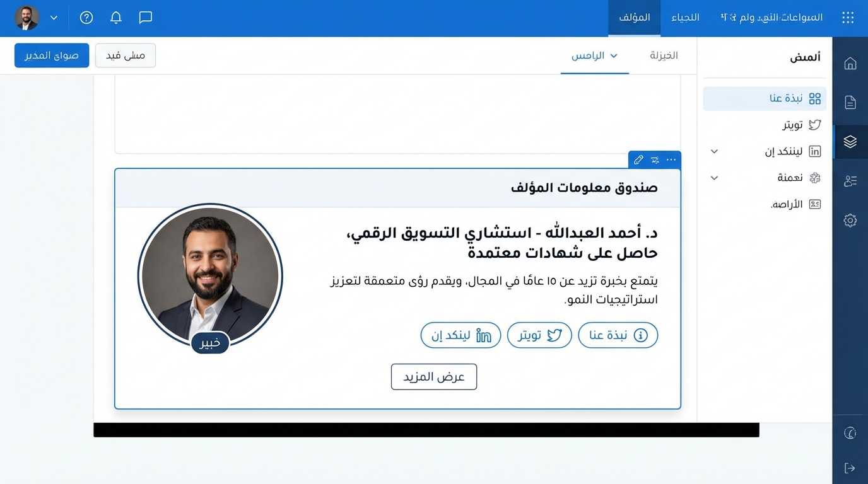The image size is (868, 484).
Task: Open settings via the gear icon in the rail
Action: [850, 220]
